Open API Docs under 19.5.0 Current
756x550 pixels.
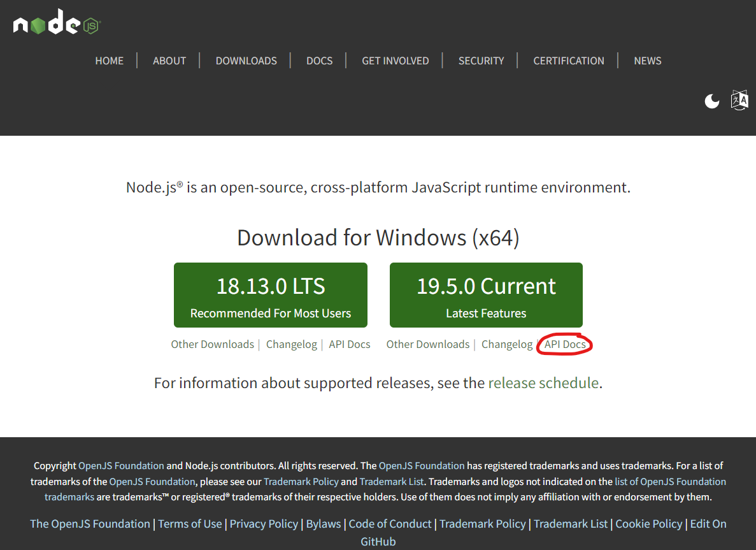[x=565, y=344]
